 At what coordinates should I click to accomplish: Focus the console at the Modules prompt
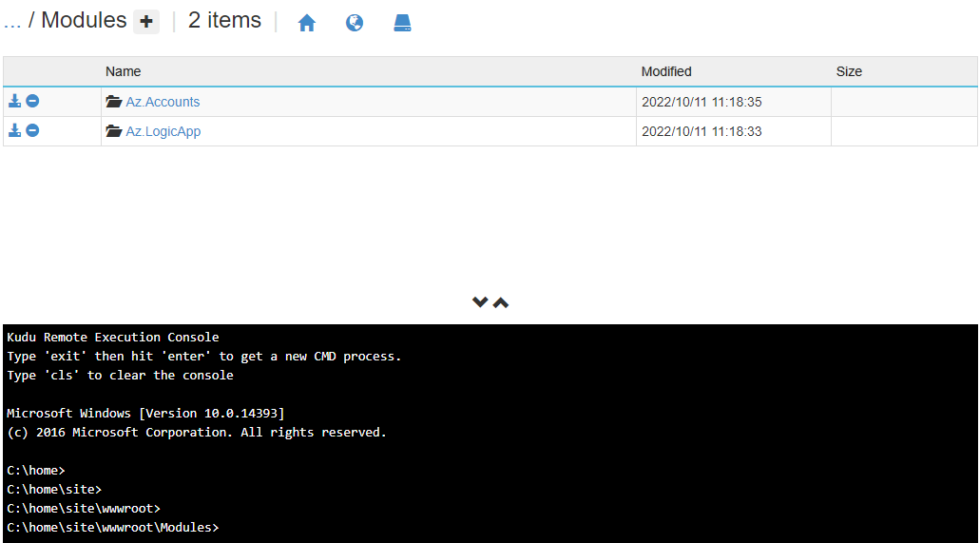click(380, 527)
